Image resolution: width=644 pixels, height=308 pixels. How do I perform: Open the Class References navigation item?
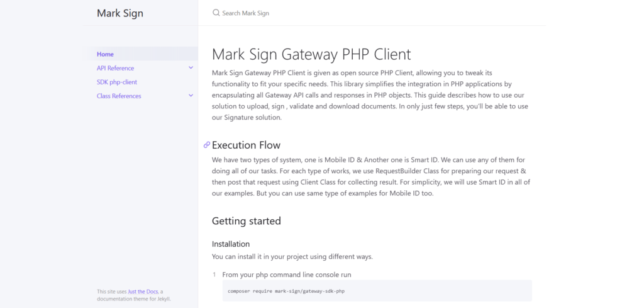pyautogui.click(x=119, y=96)
